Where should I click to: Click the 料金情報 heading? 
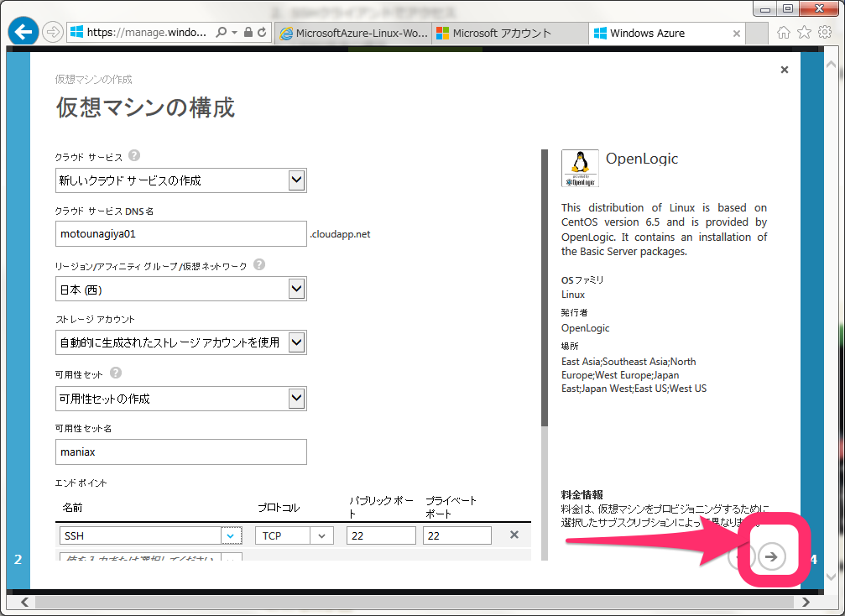(x=582, y=494)
